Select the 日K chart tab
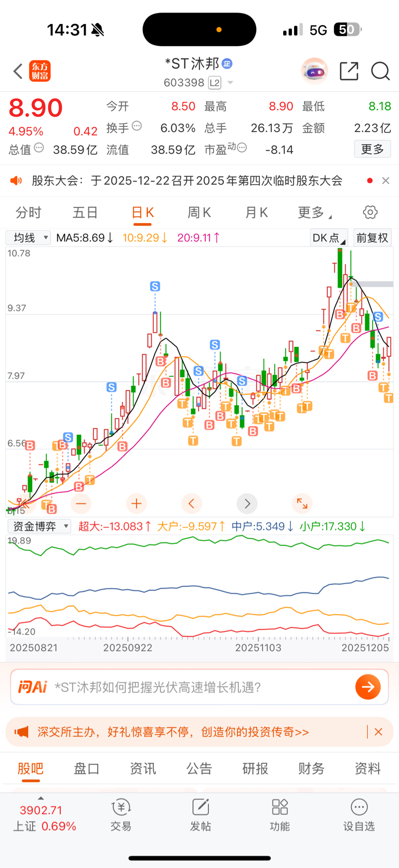The width and height of the screenshot is (399, 868). pyautogui.click(x=142, y=213)
